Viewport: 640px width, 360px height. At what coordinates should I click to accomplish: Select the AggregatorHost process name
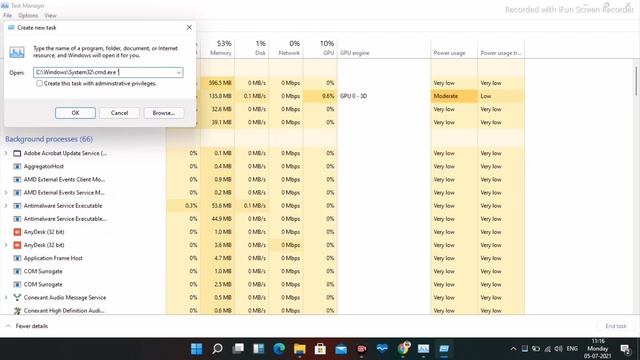click(44, 167)
